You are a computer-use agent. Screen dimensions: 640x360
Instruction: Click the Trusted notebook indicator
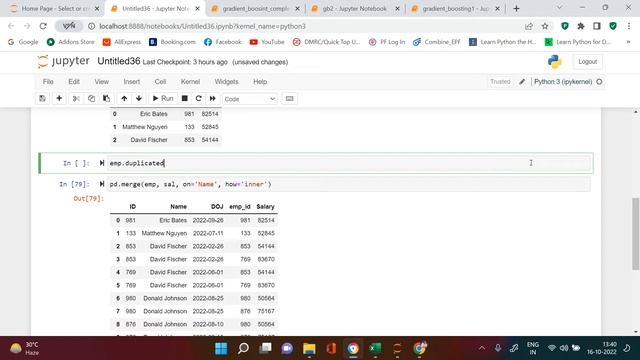(500, 82)
